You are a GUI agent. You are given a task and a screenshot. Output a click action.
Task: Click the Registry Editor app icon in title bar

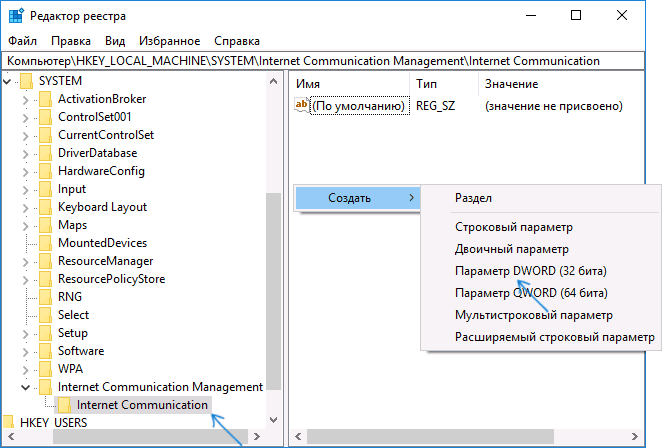point(15,15)
